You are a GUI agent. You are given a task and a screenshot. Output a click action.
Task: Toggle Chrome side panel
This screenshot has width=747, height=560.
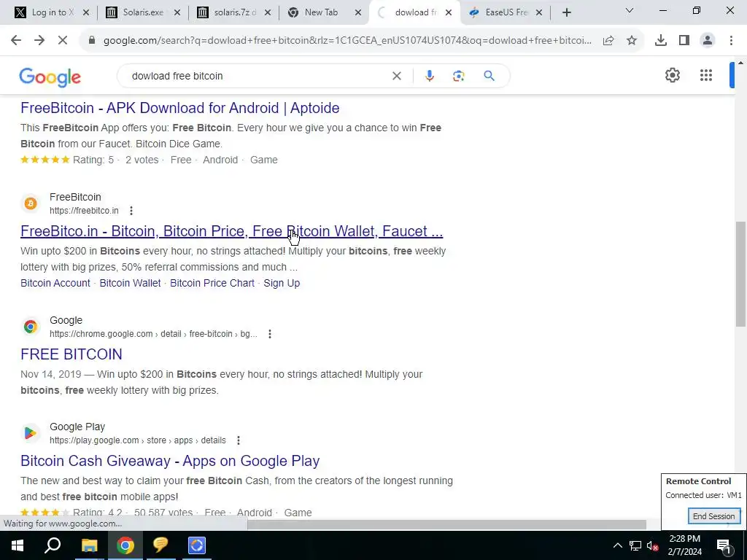point(684,41)
